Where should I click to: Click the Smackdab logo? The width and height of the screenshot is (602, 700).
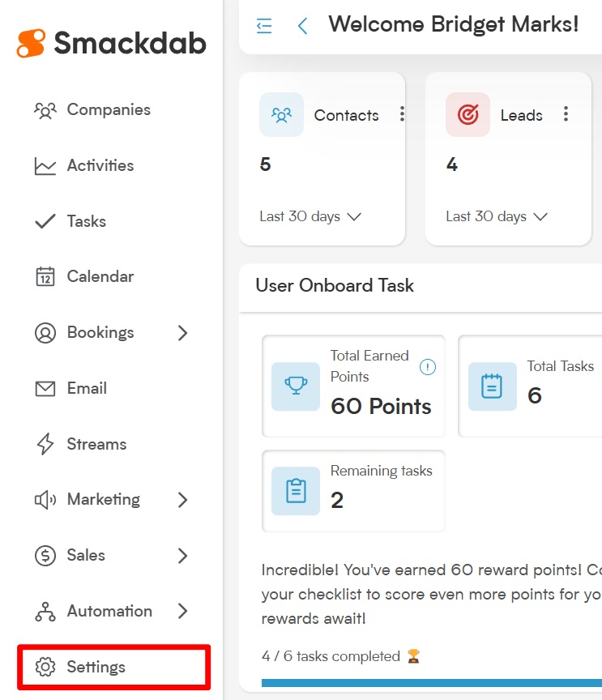111,43
